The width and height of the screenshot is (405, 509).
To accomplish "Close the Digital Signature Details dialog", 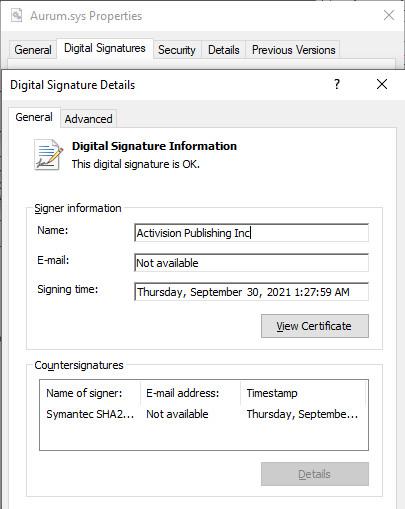I will pyautogui.click(x=382, y=84).
